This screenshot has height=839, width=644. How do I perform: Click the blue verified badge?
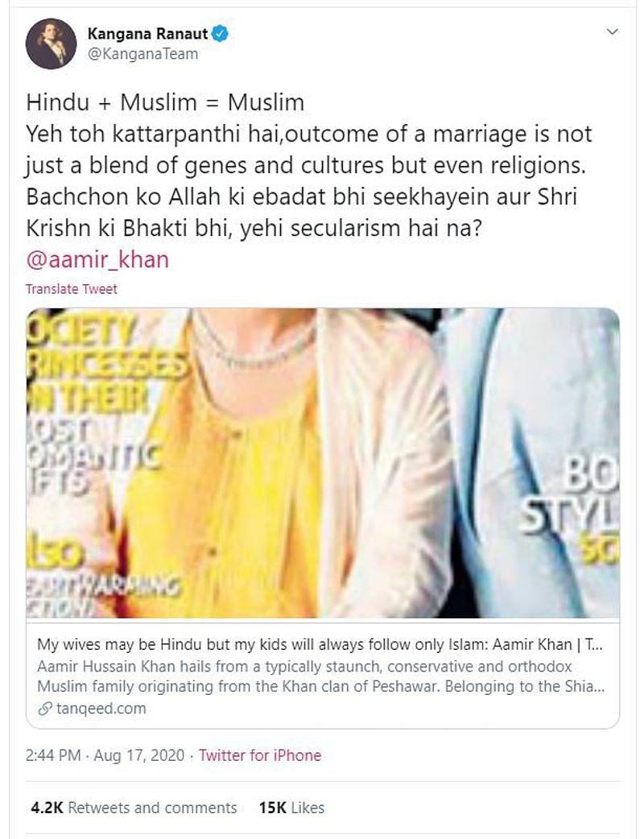click(x=220, y=34)
